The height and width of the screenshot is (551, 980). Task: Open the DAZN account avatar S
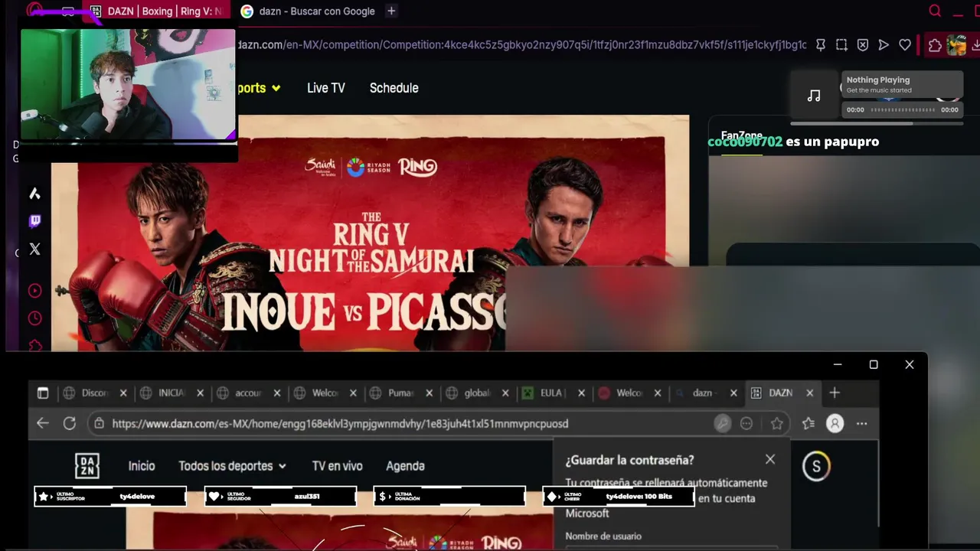pos(816,466)
